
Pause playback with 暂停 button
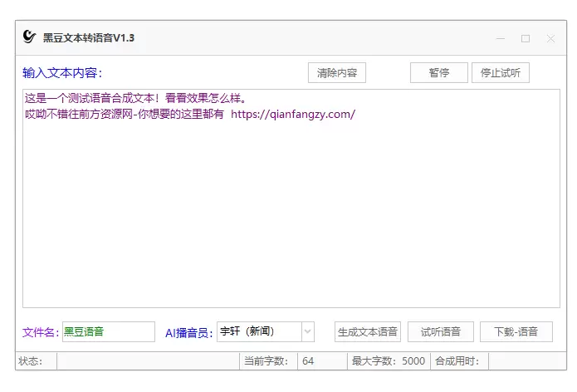coord(438,72)
